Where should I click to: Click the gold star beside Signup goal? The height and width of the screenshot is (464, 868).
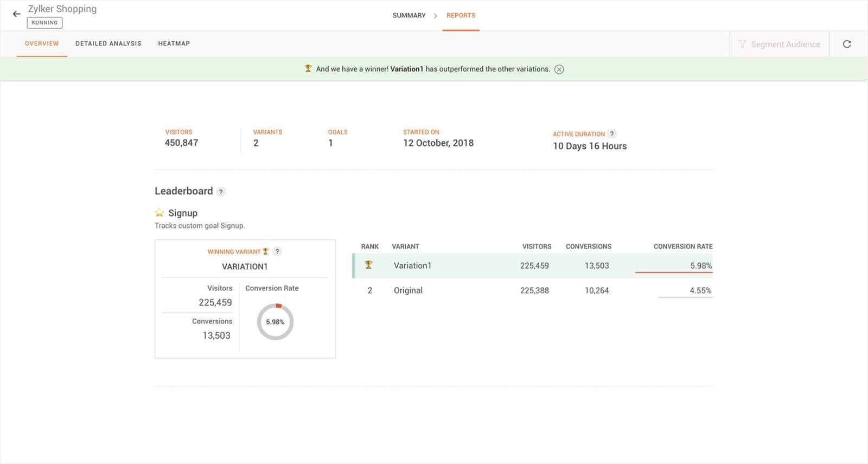(x=159, y=213)
